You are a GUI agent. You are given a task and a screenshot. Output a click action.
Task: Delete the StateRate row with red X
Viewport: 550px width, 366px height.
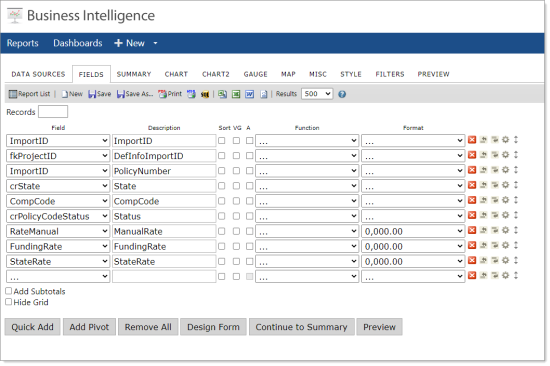(472, 261)
